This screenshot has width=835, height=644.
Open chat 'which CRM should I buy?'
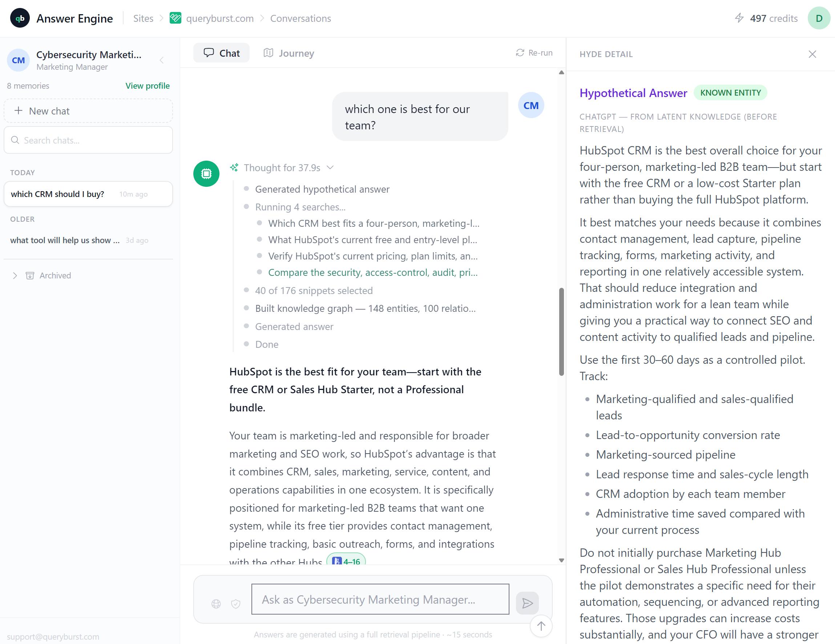pyautogui.click(x=88, y=194)
